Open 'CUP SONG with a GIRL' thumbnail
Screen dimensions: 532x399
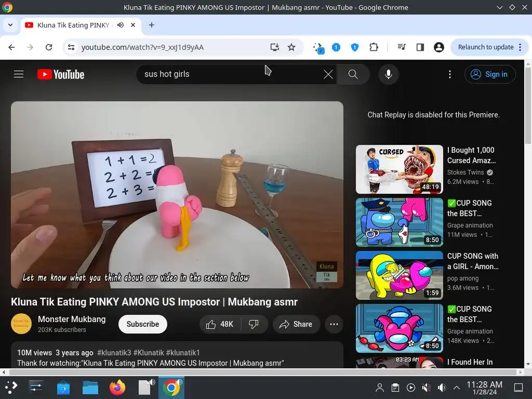400,275
